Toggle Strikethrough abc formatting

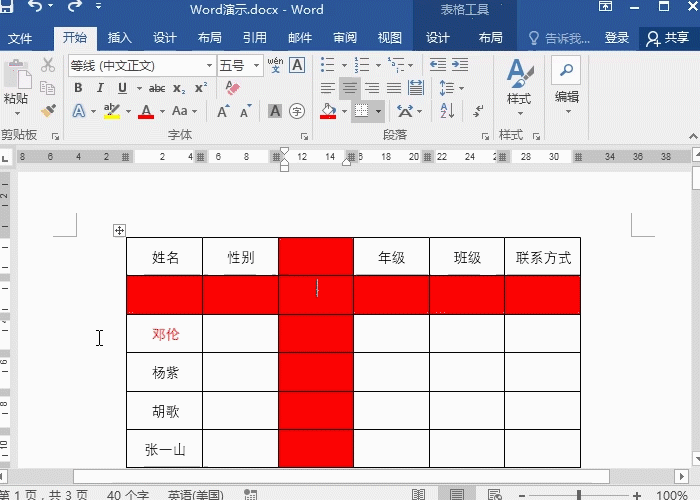[157, 88]
